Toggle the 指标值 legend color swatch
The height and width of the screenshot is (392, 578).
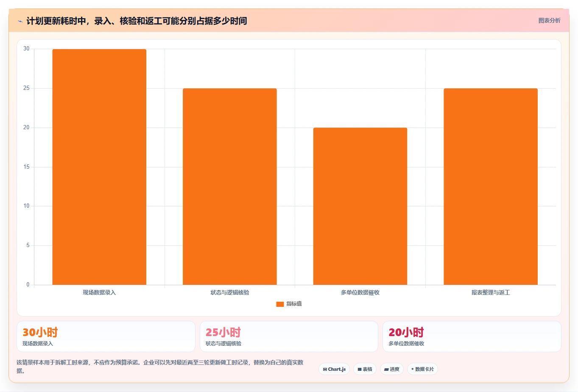pyautogui.click(x=280, y=304)
